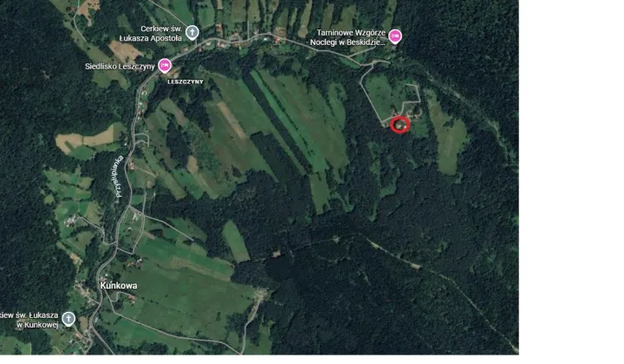Select the Tarninowe Wzgórze Noclegi w Beskidzie label
This screenshot has height=364, width=624.
pyautogui.click(x=348, y=38)
